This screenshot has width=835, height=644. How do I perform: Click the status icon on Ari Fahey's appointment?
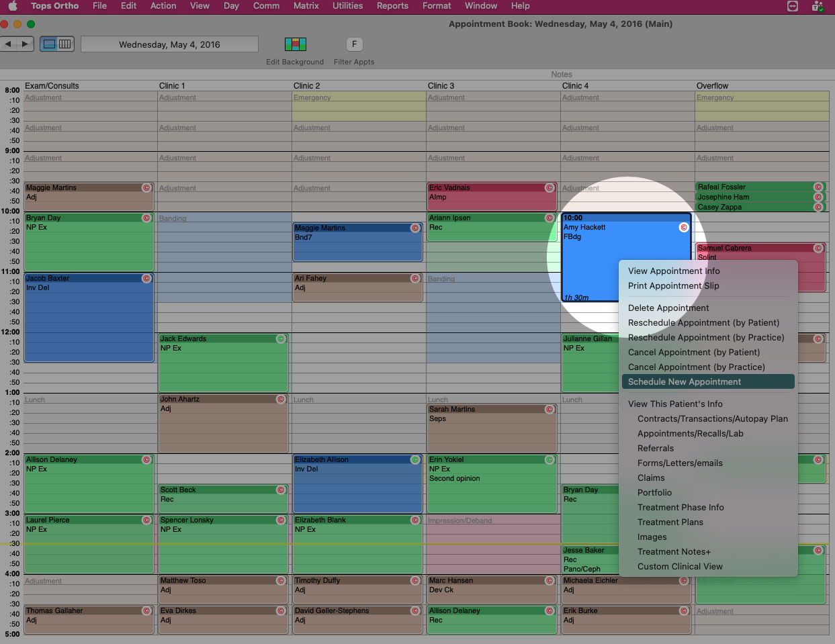[415, 279]
